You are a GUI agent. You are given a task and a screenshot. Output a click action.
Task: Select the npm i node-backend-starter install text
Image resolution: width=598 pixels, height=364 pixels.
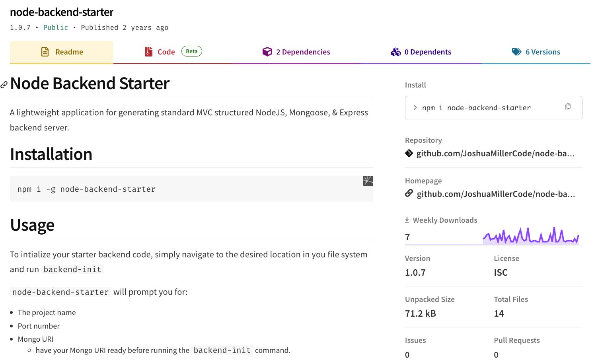[x=476, y=108]
